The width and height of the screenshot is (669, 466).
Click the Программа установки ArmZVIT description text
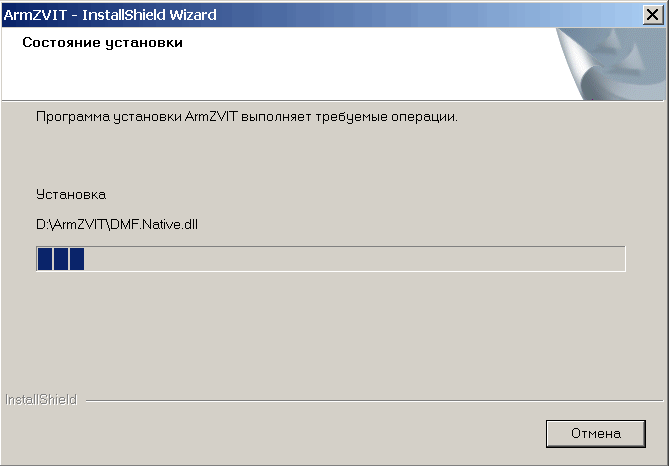[247, 116]
